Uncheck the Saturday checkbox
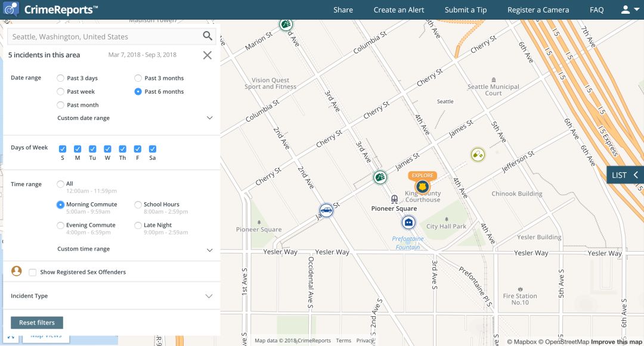The width and height of the screenshot is (644, 346). [153, 149]
